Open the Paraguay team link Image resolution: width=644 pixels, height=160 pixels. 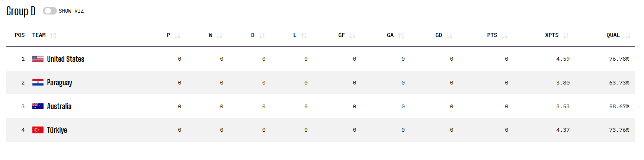click(60, 83)
